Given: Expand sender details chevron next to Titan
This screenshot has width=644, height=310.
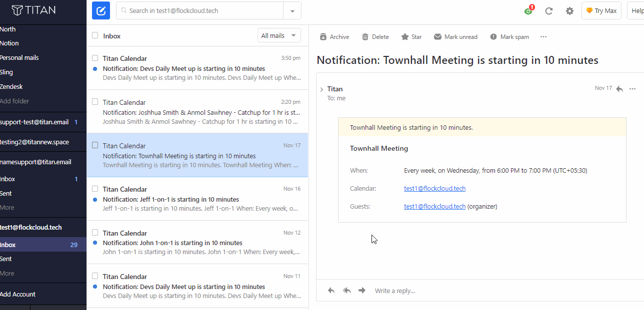Looking at the screenshot, I should [321, 89].
